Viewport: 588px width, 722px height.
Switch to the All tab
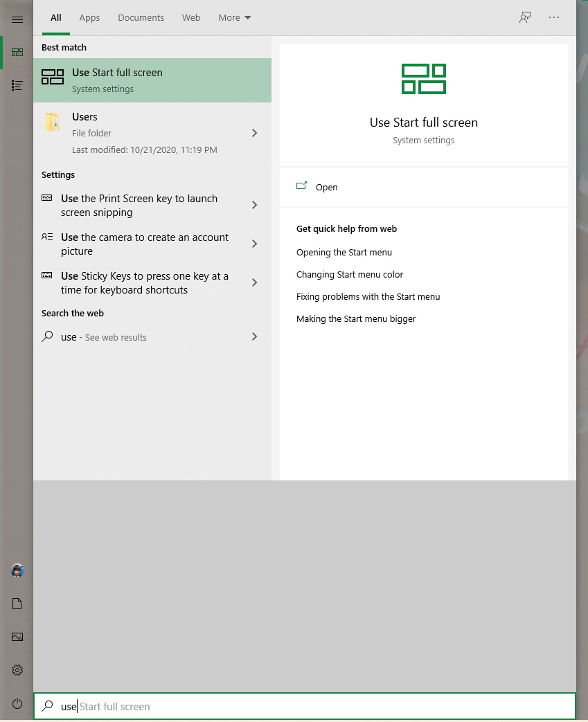(x=56, y=17)
